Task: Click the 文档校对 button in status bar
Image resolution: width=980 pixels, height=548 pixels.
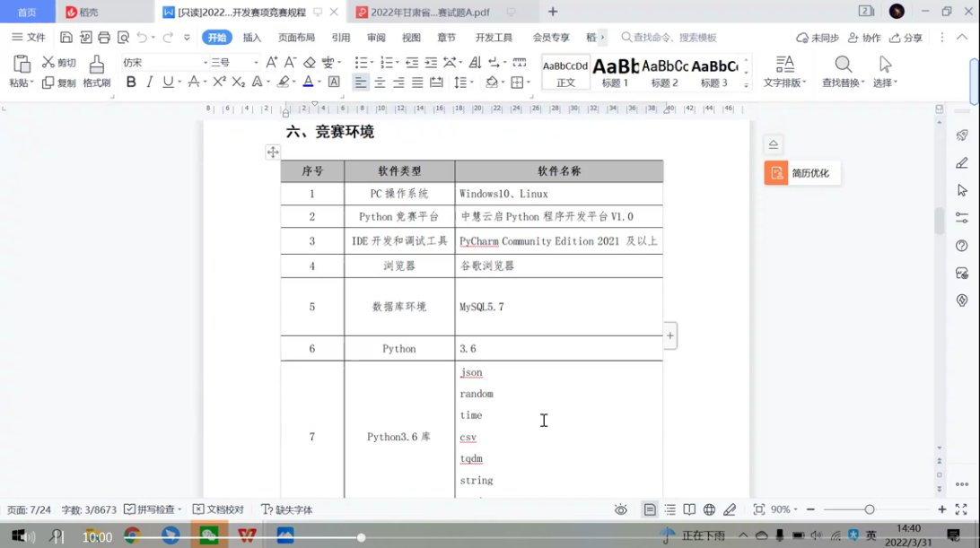Action: click(x=218, y=510)
